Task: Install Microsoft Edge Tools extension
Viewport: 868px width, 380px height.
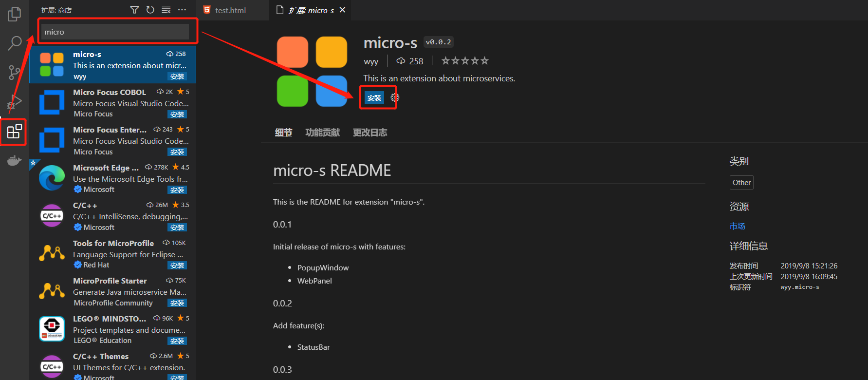Action: point(177,190)
